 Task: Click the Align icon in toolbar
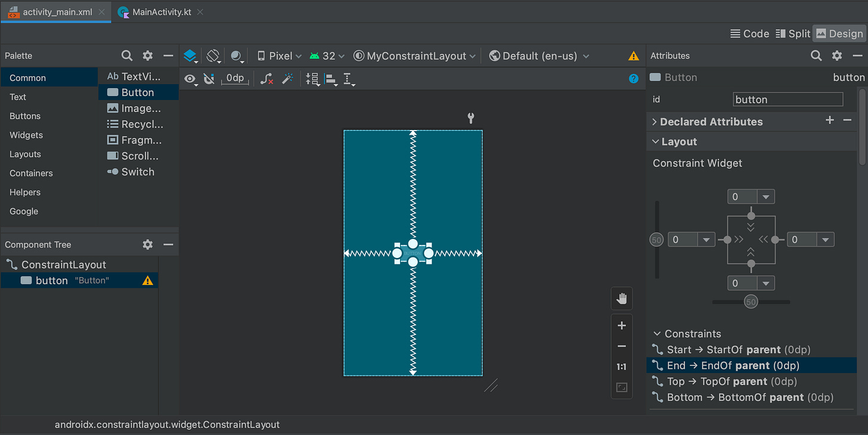(x=330, y=79)
